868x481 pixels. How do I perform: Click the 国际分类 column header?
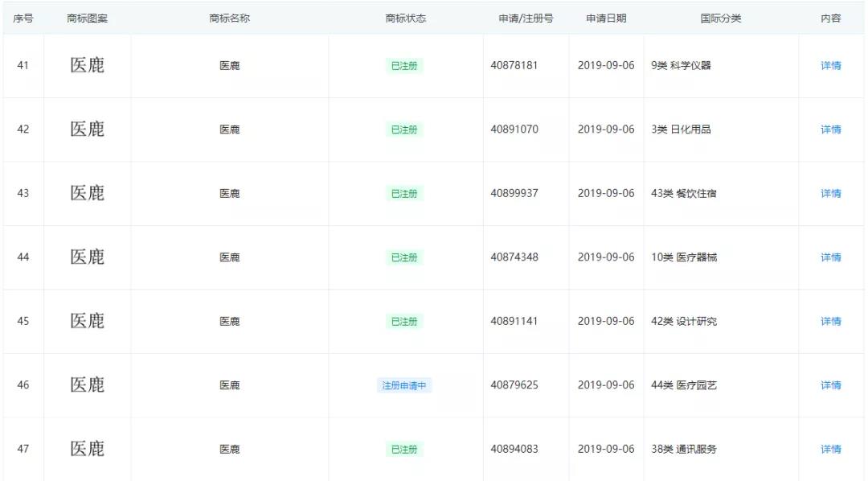tap(721, 18)
